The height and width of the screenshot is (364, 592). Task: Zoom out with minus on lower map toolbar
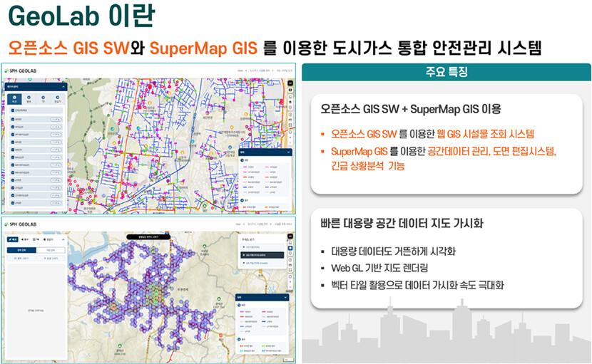(290, 287)
